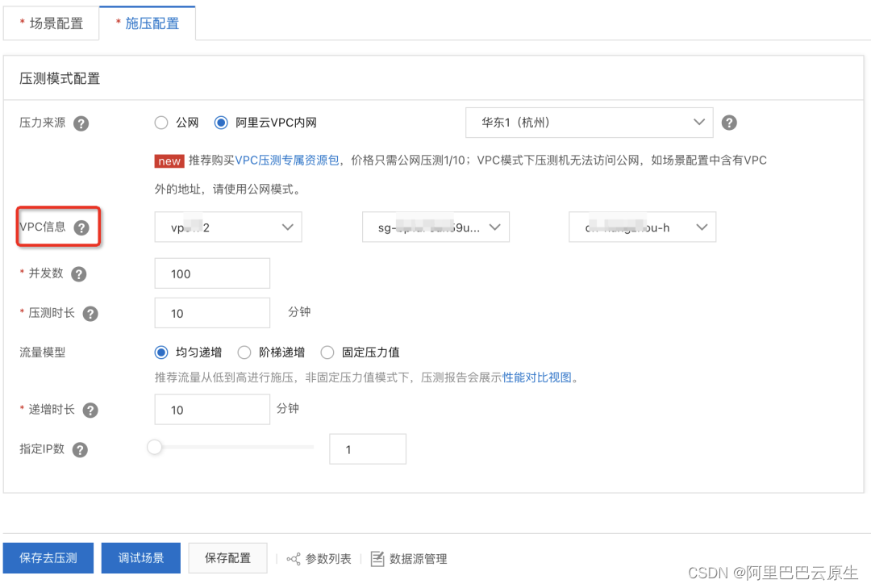
Task: Open the 华东1（杭州）region dropdown
Action: coord(589,123)
